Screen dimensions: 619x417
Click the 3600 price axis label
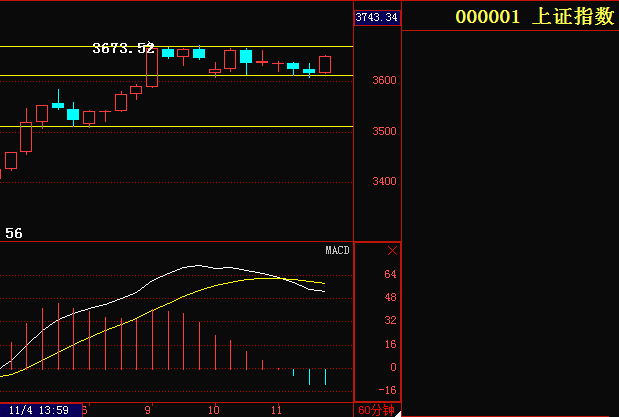pos(384,80)
